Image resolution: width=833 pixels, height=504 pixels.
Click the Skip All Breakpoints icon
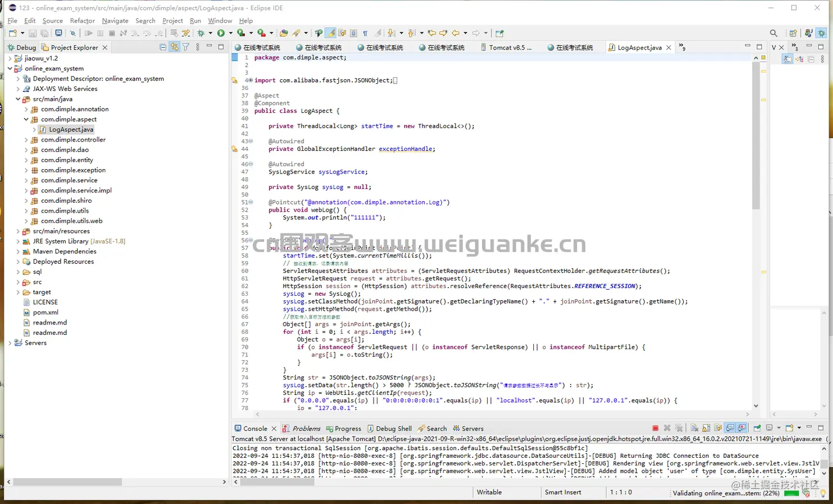point(72,33)
